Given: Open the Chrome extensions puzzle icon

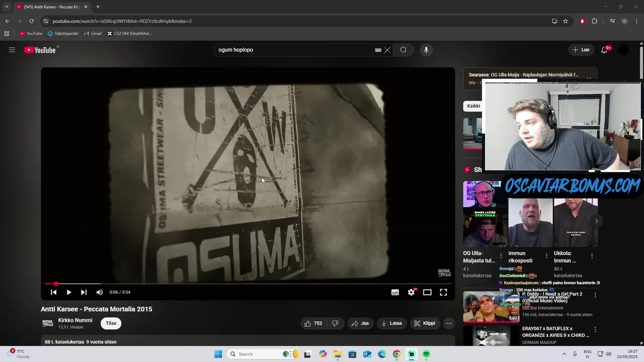Looking at the screenshot, I should pyautogui.click(x=595, y=21).
